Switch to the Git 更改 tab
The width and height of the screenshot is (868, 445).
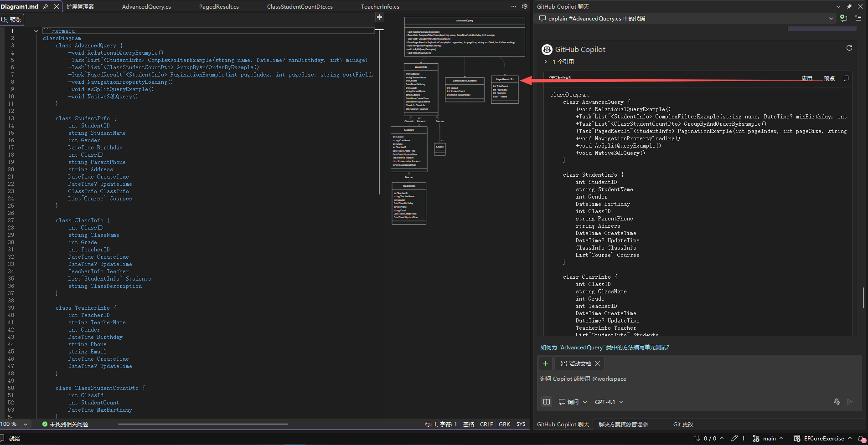(x=683, y=424)
